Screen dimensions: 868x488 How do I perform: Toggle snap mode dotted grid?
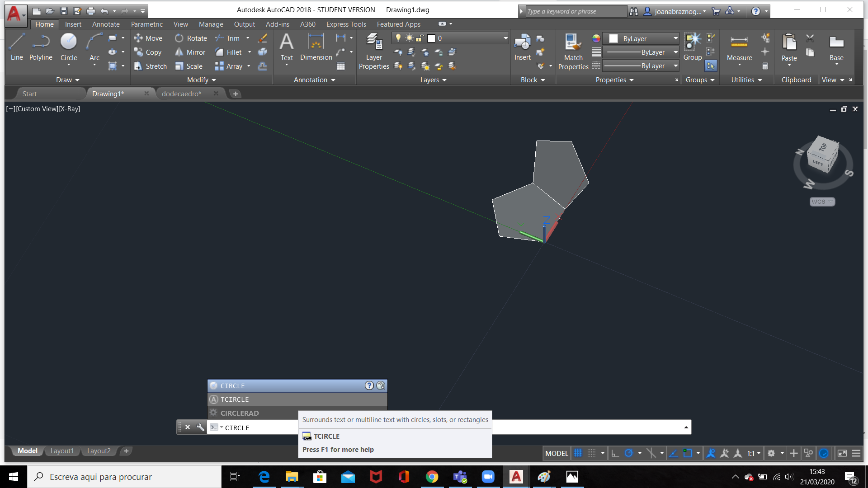click(x=591, y=453)
